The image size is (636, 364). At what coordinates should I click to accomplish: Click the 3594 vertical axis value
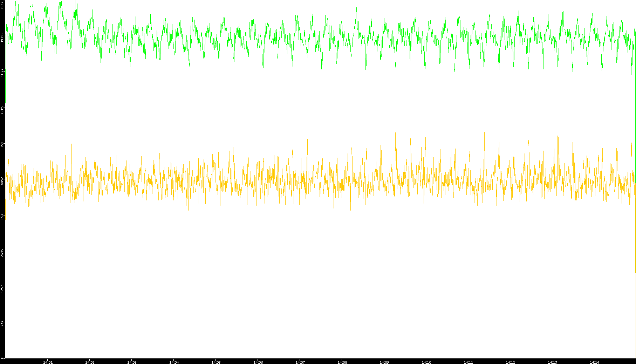pos(2,217)
